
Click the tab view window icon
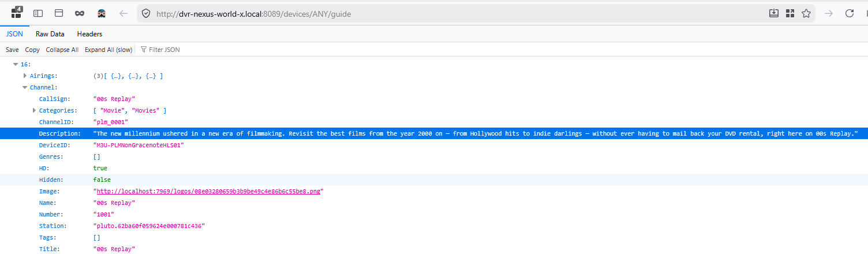[59, 13]
